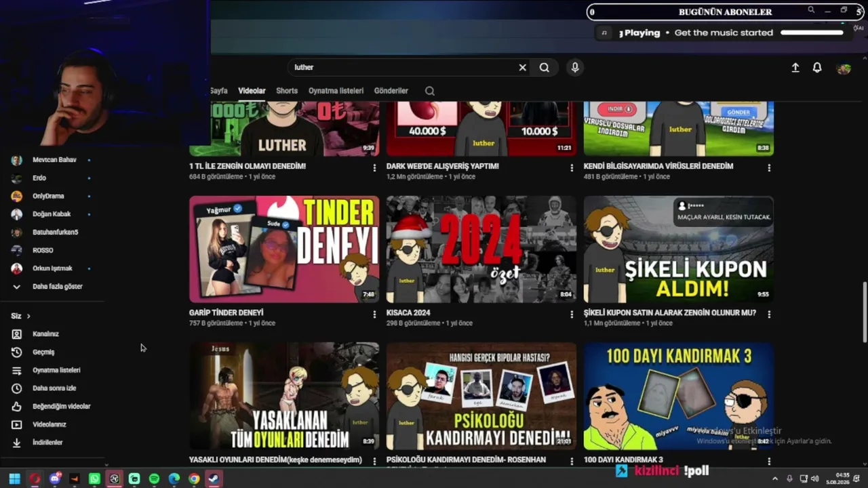Clear the search box with the X
The width and height of the screenshot is (868, 488).
point(522,68)
